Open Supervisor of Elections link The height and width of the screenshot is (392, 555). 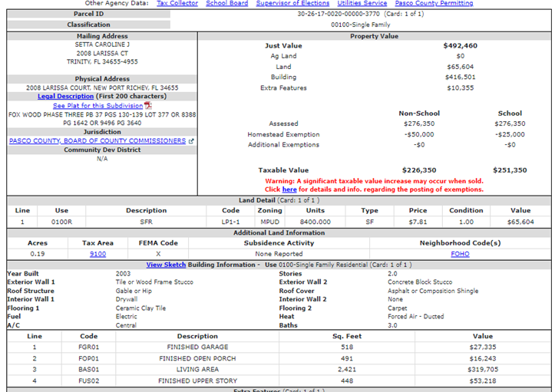(292, 3)
